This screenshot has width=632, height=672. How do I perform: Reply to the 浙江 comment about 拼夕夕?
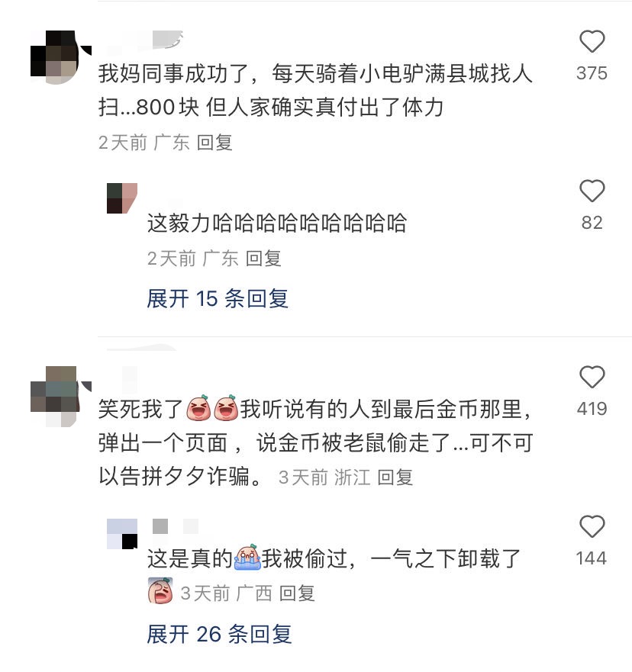point(395,477)
